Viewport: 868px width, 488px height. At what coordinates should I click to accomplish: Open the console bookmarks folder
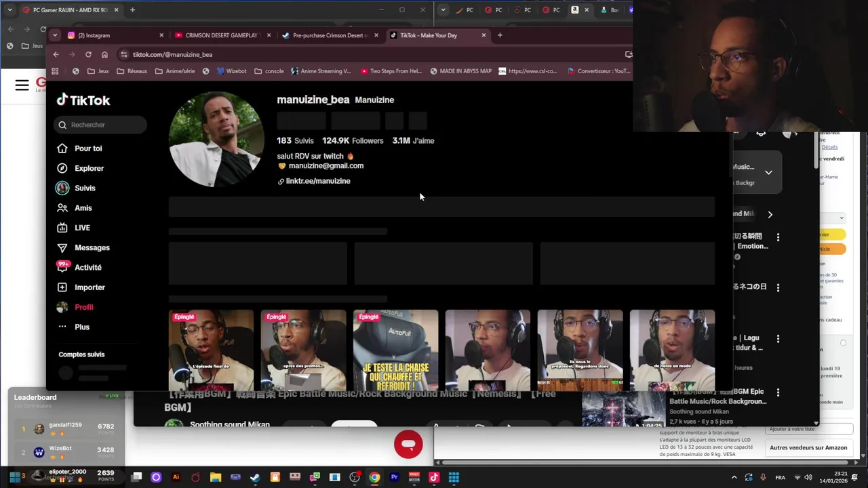pos(269,71)
